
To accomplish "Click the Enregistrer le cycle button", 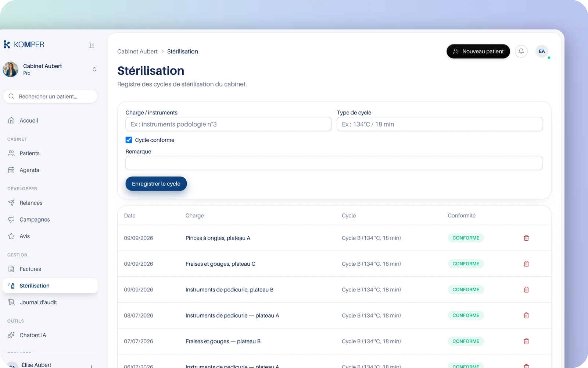I will point(156,184).
